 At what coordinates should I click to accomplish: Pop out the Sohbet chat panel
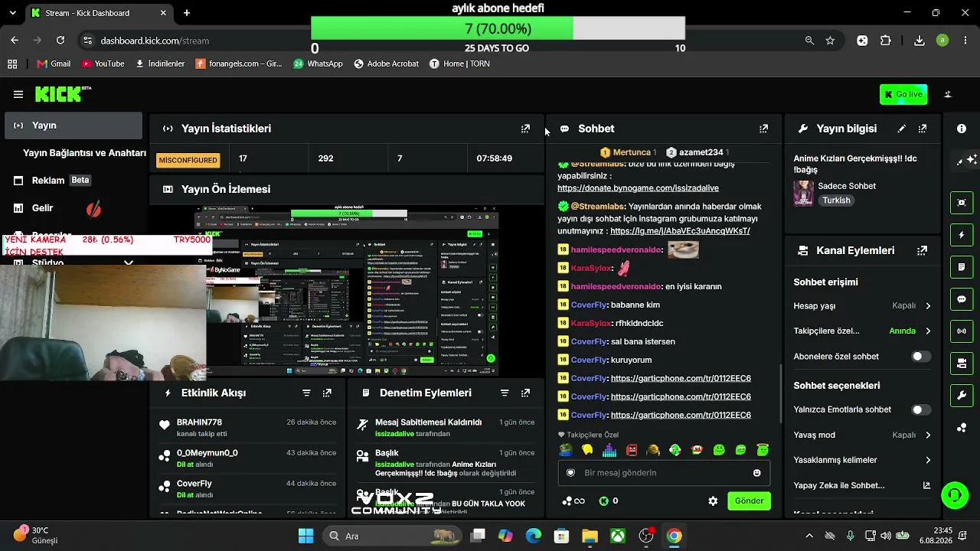(763, 129)
